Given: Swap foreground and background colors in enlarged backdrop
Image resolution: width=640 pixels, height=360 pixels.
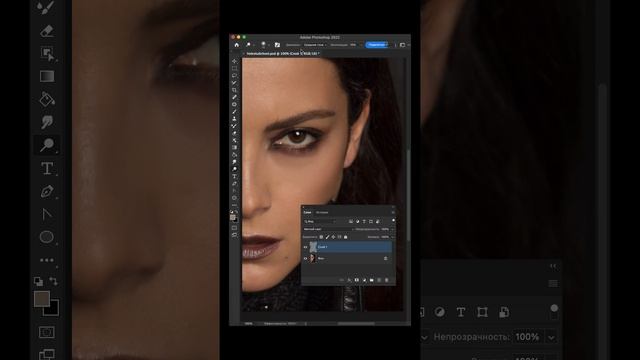Looking at the screenshot, I should [53, 281].
